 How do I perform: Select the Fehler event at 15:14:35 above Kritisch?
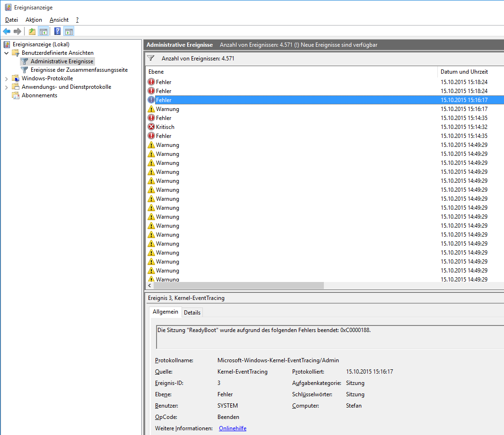point(326,118)
